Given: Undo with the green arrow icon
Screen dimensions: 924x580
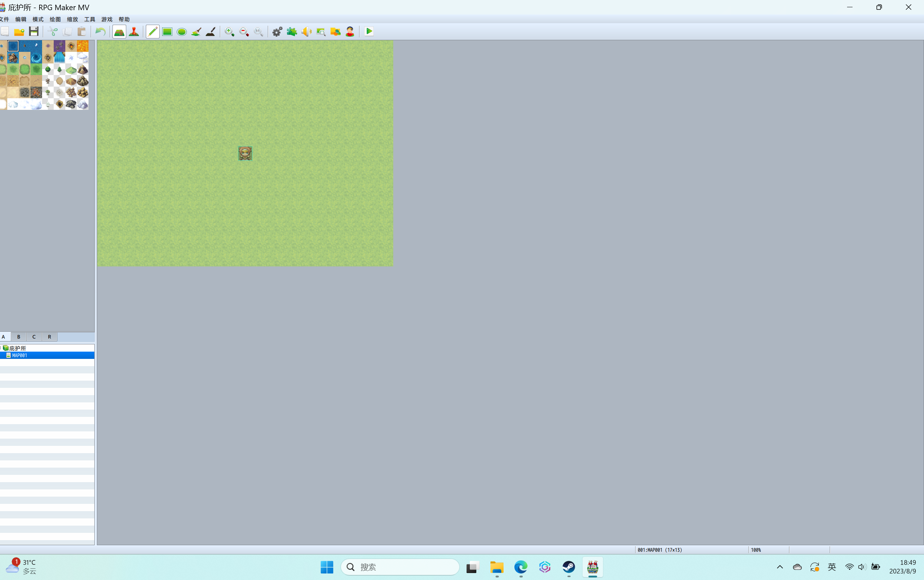Looking at the screenshot, I should (x=100, y=32).
